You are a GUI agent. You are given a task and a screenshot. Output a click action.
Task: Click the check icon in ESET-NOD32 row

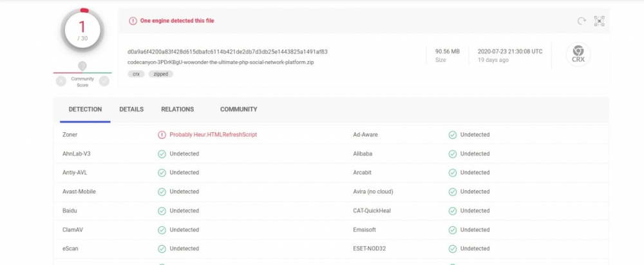(x=452, y=248)
